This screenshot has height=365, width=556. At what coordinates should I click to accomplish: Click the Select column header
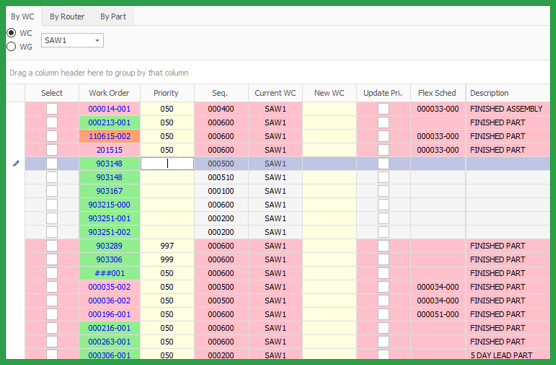pos(52,93)
